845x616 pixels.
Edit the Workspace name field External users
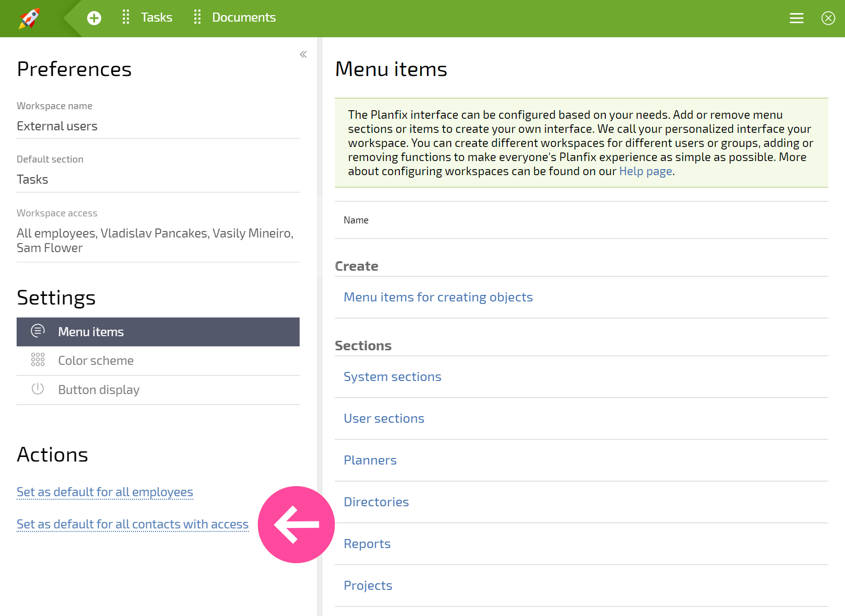click(x=158, y=126)
